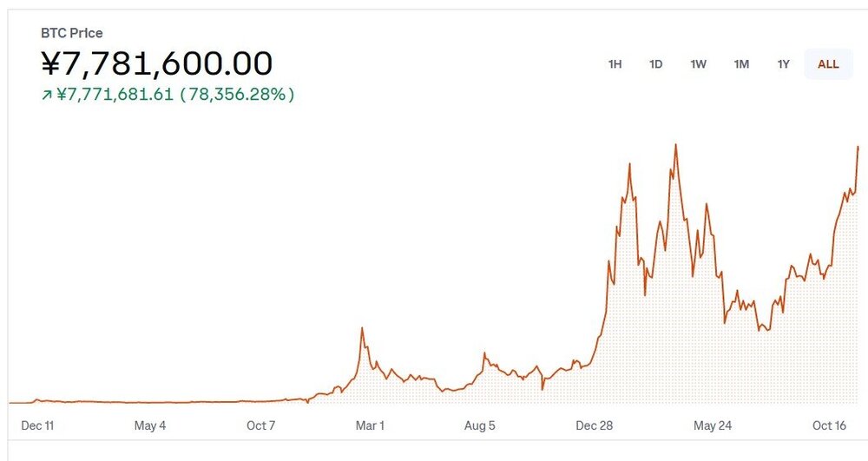Select the May 4 date marker
Screen dimensions: 868x461
tap(150, 425)
